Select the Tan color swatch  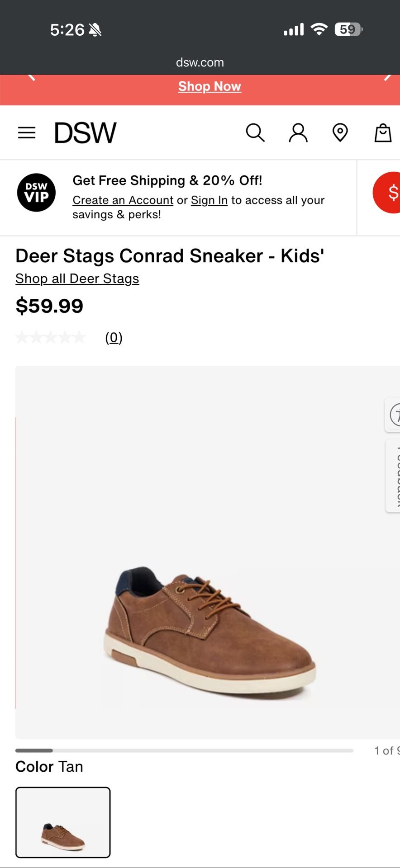click(x=63, y=822)
